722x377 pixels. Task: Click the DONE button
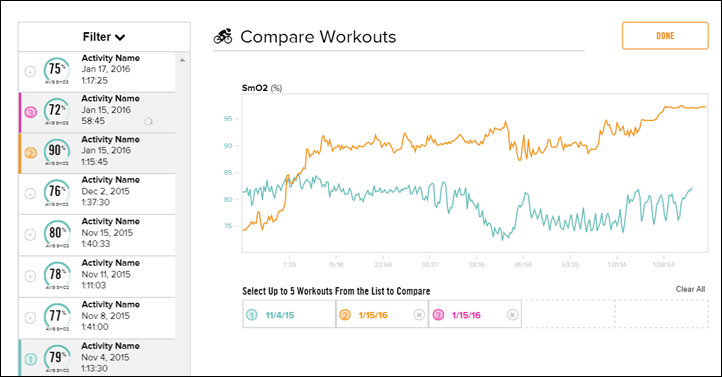(x=665, y=35)
